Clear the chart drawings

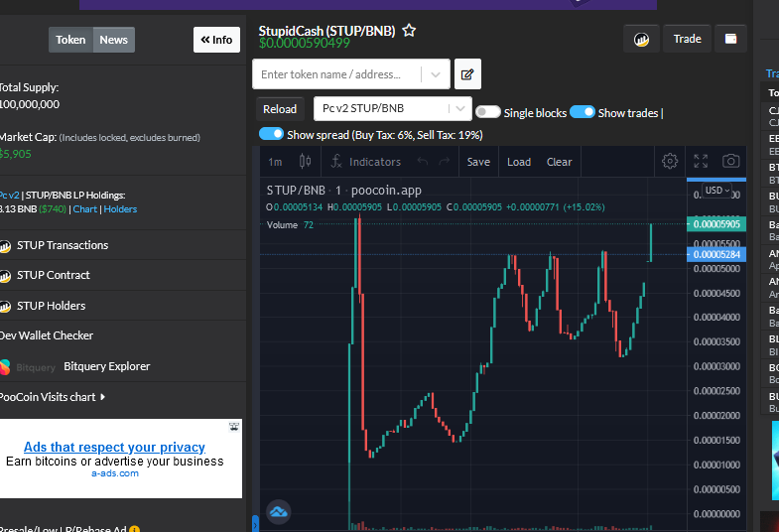559,162
